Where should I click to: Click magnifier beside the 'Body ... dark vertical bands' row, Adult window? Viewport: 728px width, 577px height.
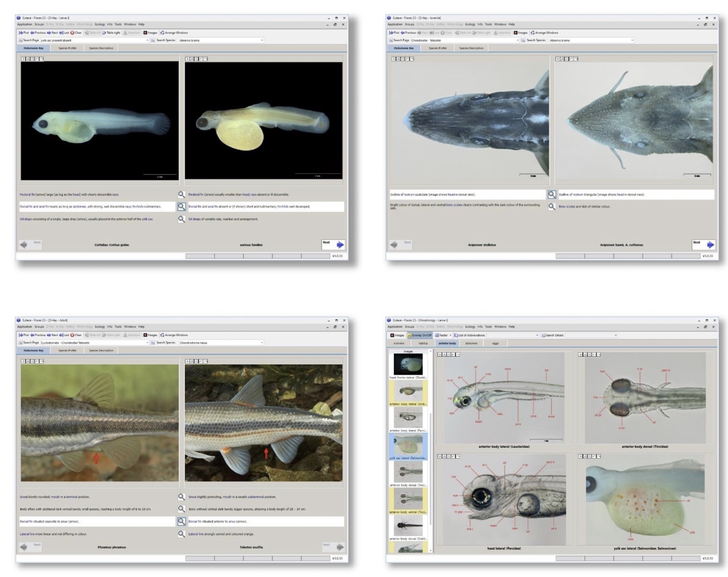pos(182,509)
